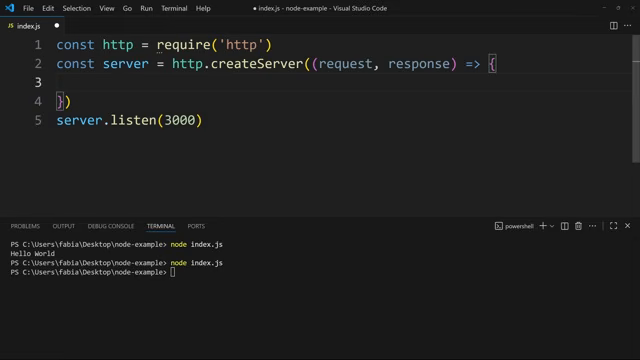Split the editor to the right
640x360 pixels.
pos(613,26)
